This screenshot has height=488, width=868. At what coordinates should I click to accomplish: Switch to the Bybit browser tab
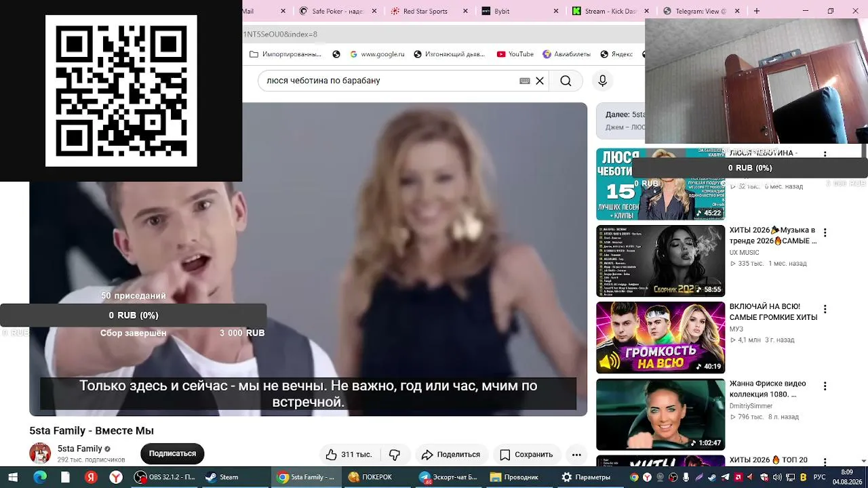click(x=519, y=11)
